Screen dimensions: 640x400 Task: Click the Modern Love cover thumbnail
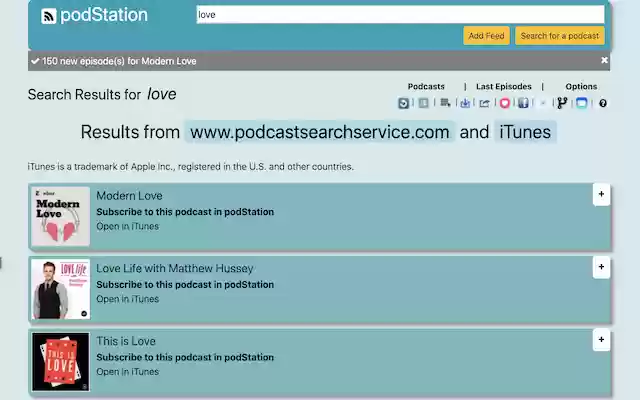61,216
